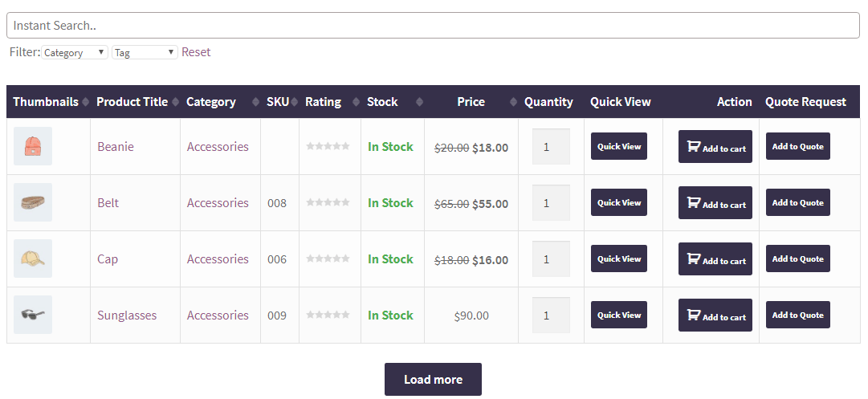Add Sunglasses to cart

click(715, 316)
